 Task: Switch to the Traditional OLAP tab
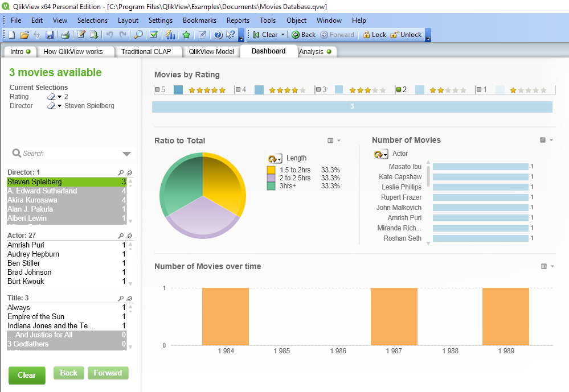tap(146, 52)
